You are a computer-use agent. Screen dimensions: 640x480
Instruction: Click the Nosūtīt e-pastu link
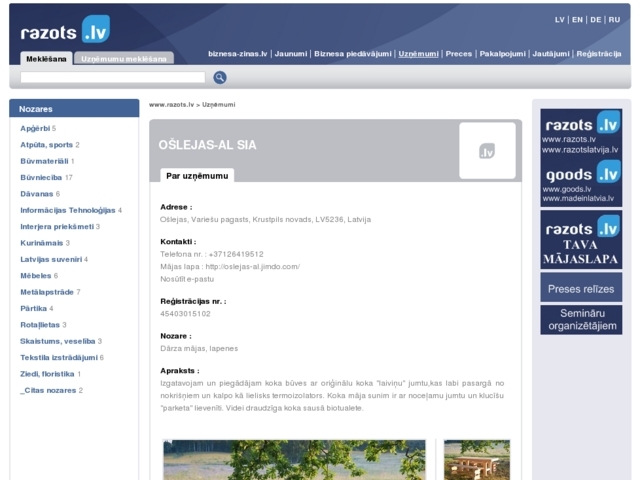click(186, 279)
